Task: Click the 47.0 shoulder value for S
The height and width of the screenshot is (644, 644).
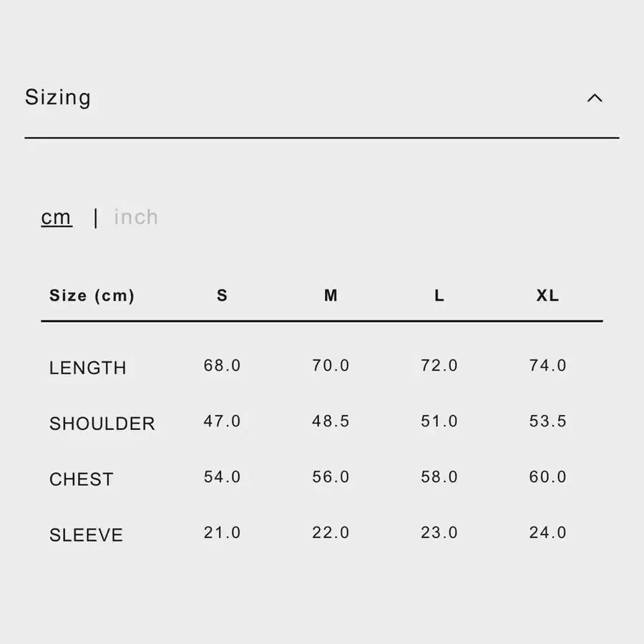Action: (222, 421)
